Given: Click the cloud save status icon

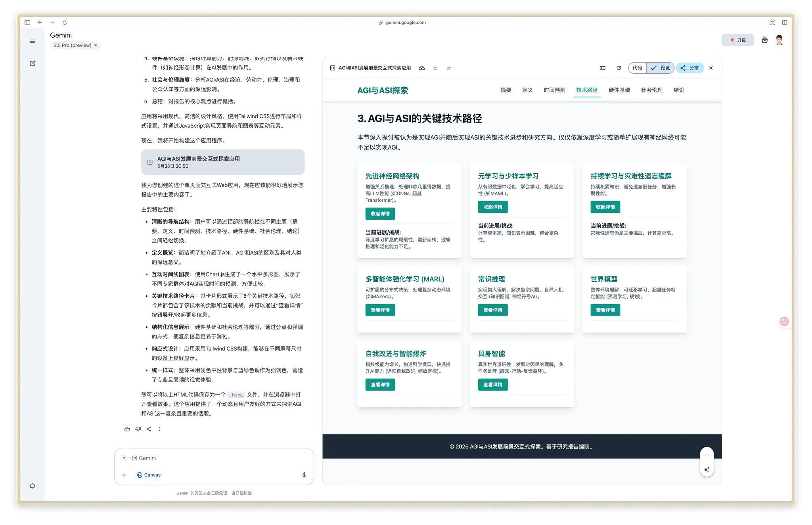Looking at the screenshot, I should (x=421, y=68).
